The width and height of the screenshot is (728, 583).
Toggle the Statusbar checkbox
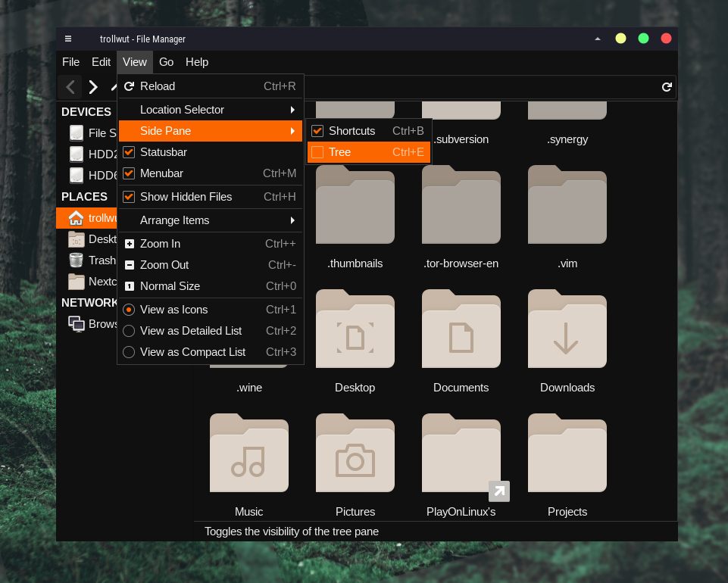[129, 152]
